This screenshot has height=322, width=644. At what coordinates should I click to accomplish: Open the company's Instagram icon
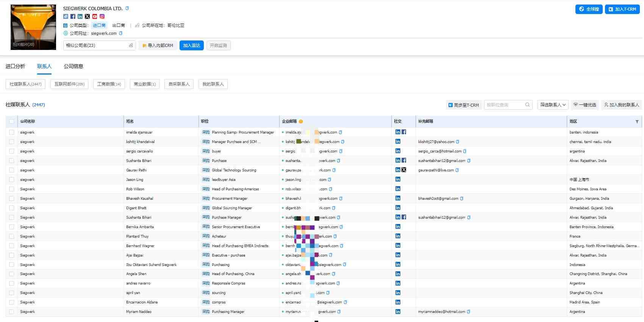coord(102,16)
